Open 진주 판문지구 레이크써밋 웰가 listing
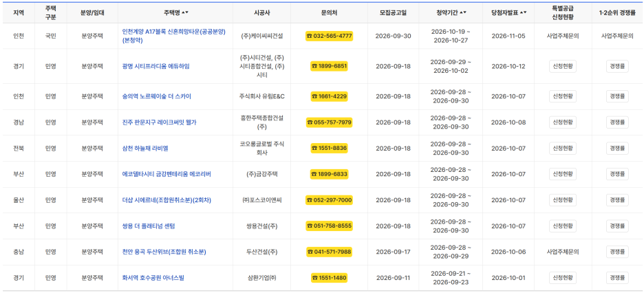 (x=160, y=122)
